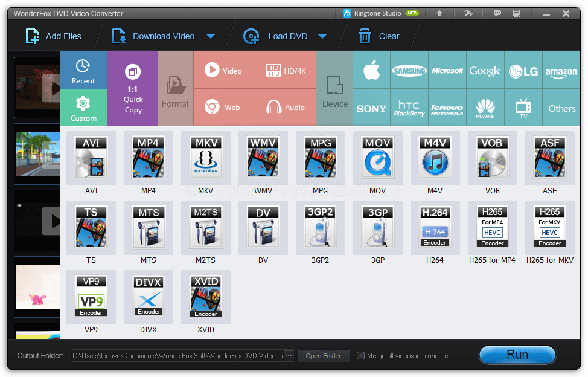This screenshot has width=588, height=377.
Task: Open the Custom settings tab
Action: tap(83, 108)
